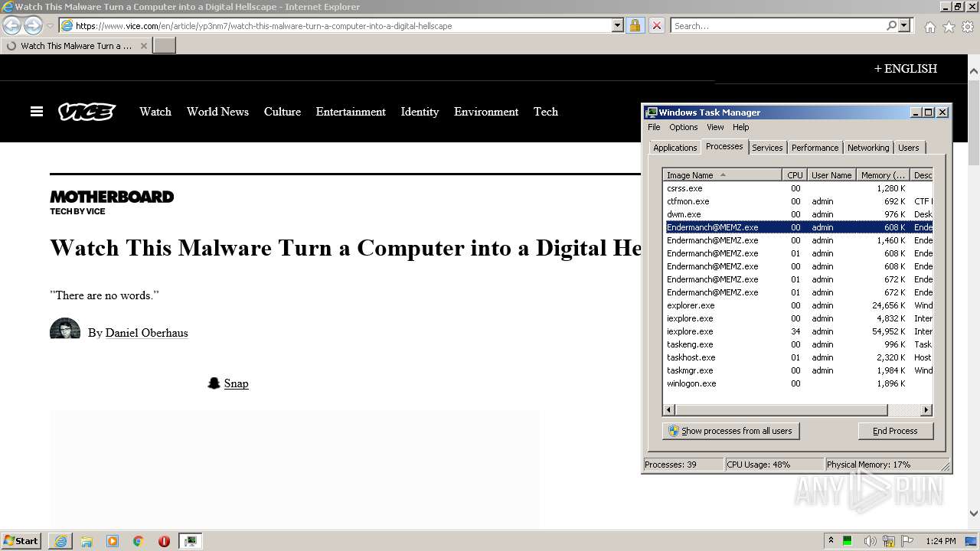Open the Opera taskbar icon
This screenshot has width=980, height=551.
(x=164, y=541)
